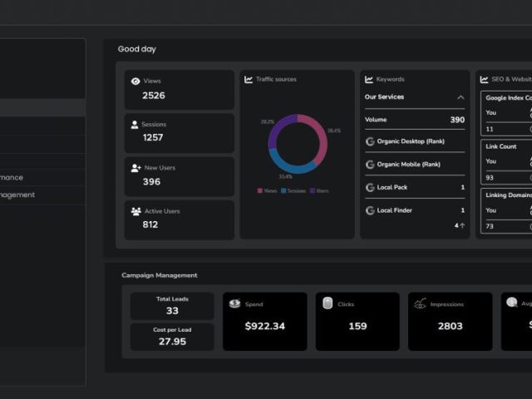Click the person icon beside Sessions
The height and width of the screenshot is (399, 532).
tap(135, 125)
